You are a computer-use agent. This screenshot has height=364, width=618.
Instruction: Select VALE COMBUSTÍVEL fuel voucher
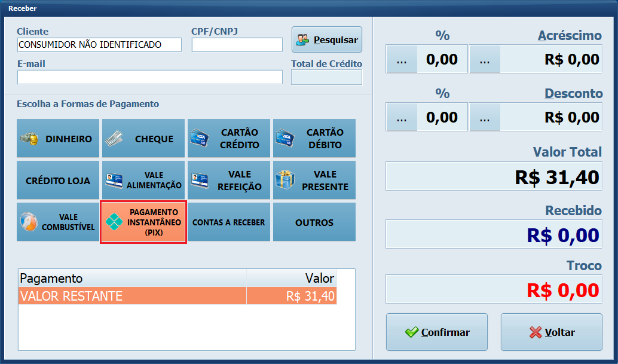tap(58, 222)
